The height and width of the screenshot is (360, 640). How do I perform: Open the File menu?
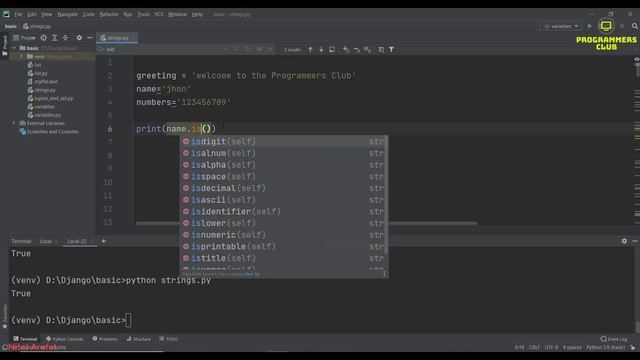coord(18,14)
